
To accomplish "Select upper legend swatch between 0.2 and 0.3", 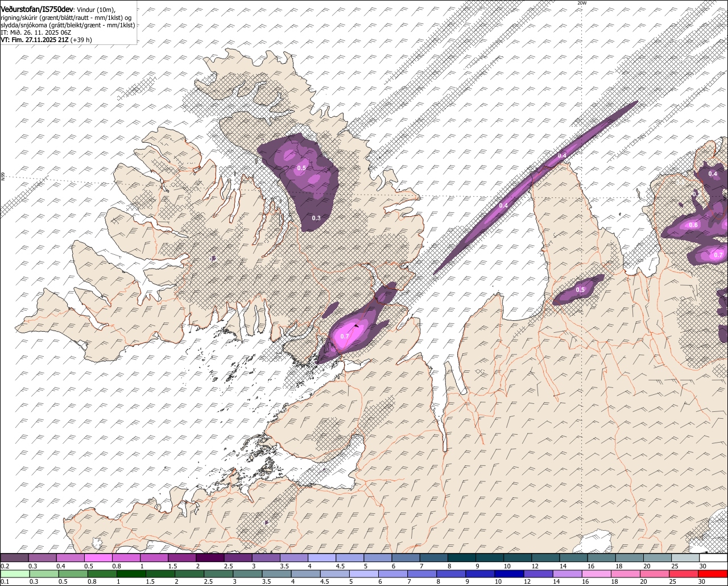I will tap(14, 558).
